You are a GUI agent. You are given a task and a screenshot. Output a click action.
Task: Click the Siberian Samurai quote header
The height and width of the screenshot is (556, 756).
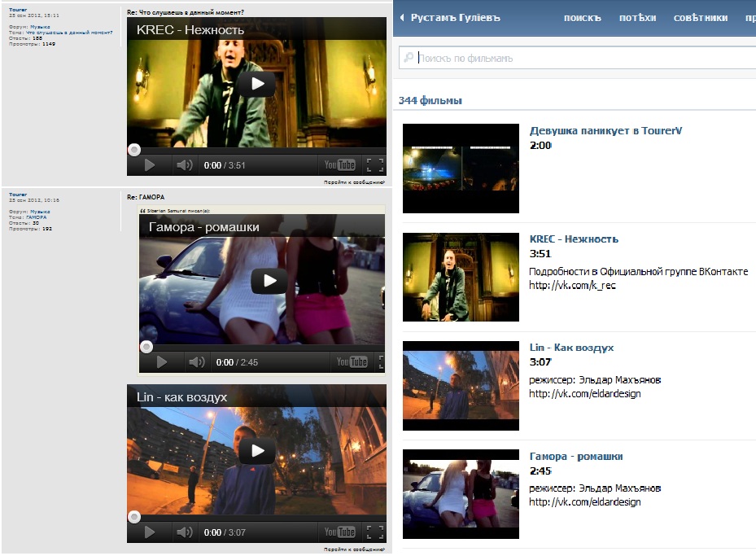coord(175,211)
